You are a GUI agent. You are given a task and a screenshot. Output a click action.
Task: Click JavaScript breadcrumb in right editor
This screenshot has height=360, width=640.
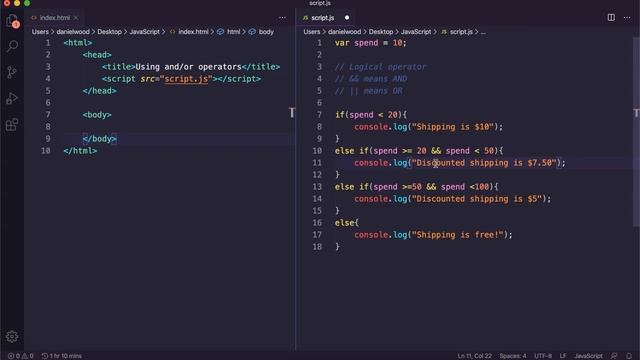tap(416, 31)
